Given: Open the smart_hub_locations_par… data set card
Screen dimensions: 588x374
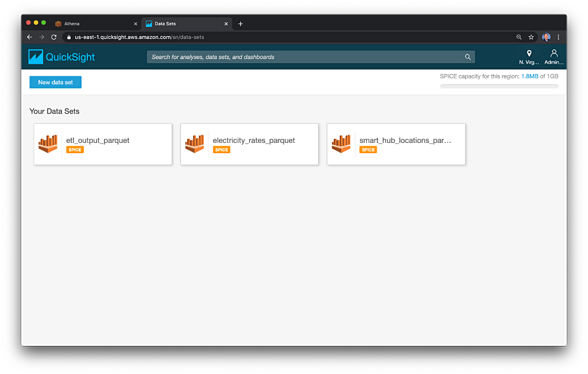Looking at the screenshot, I should coord(396,145).
